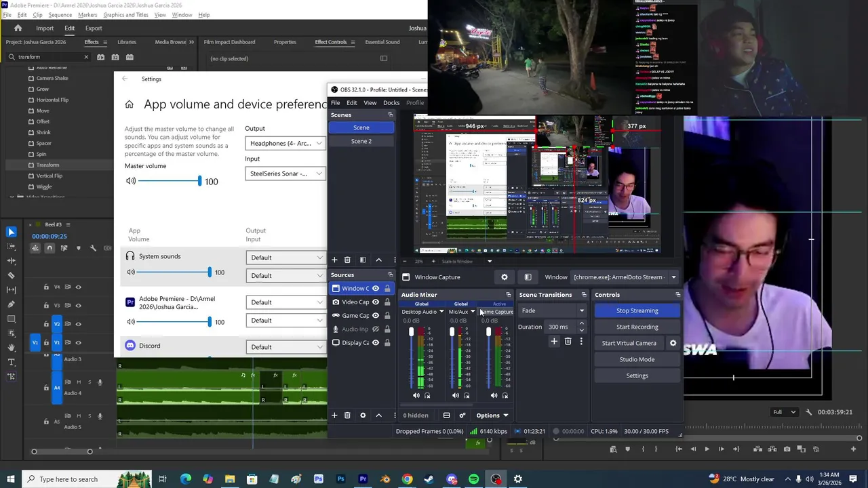Delete the selected OBS source
This screenshot has height=488, width=868.
347,415
